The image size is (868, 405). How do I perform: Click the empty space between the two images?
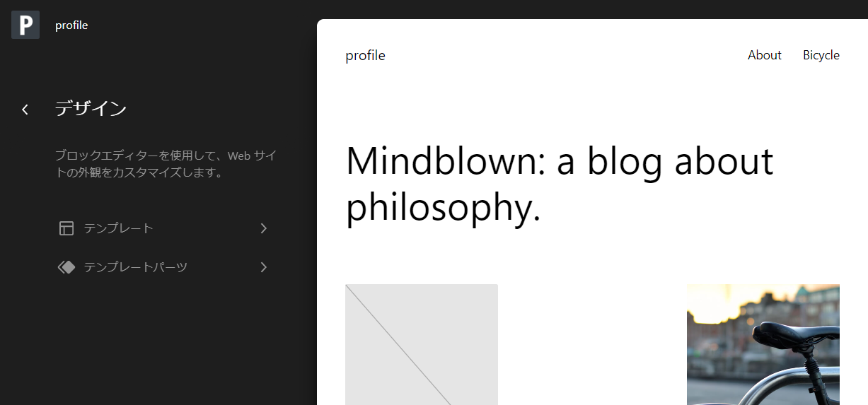592,344
